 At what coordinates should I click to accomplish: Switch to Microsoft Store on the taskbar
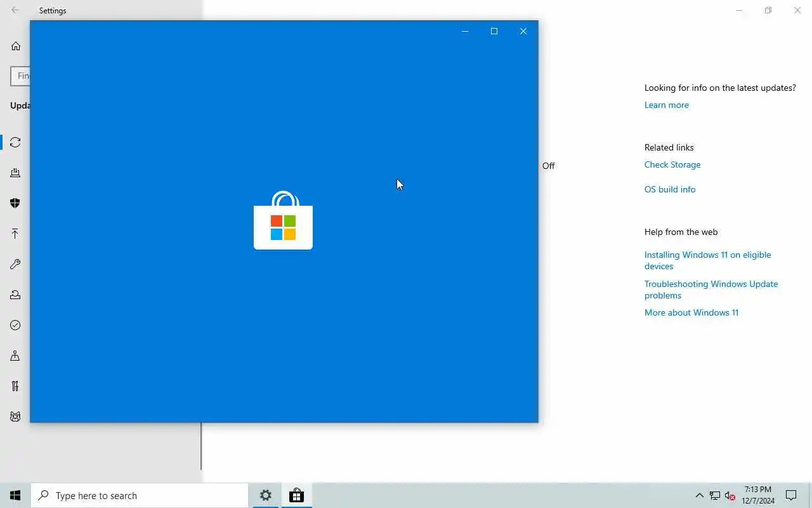(296, 495)
